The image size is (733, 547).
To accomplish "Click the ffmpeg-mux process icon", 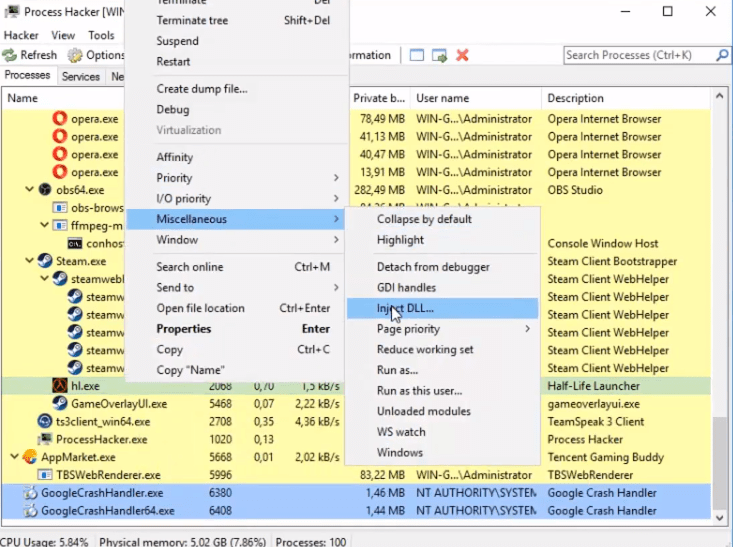I will 60,226.
